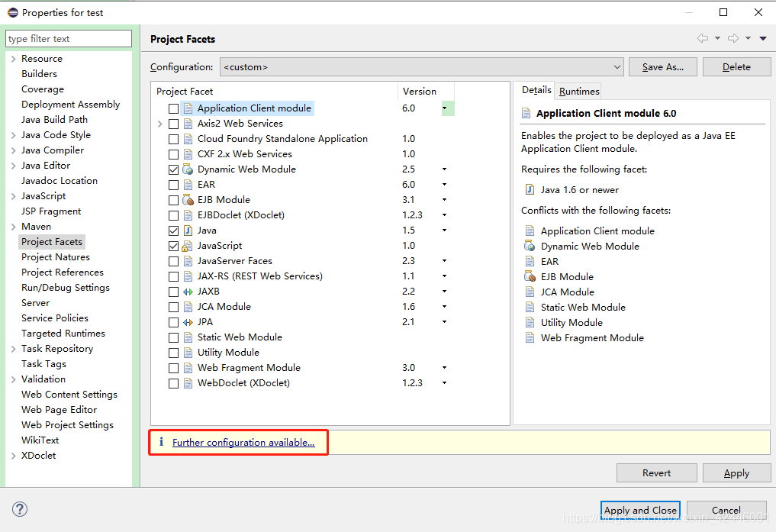This screenshot has width=776, height=532.
Task: Open the back history dropdown arrow
Action: pos(717,38)
